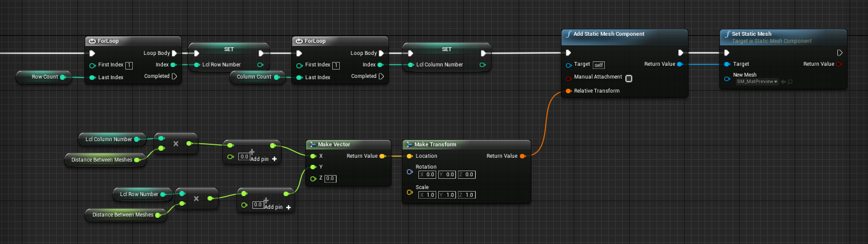Click Last Index pin fed by Column Count

pyautogui.click(x=299, y=77)
